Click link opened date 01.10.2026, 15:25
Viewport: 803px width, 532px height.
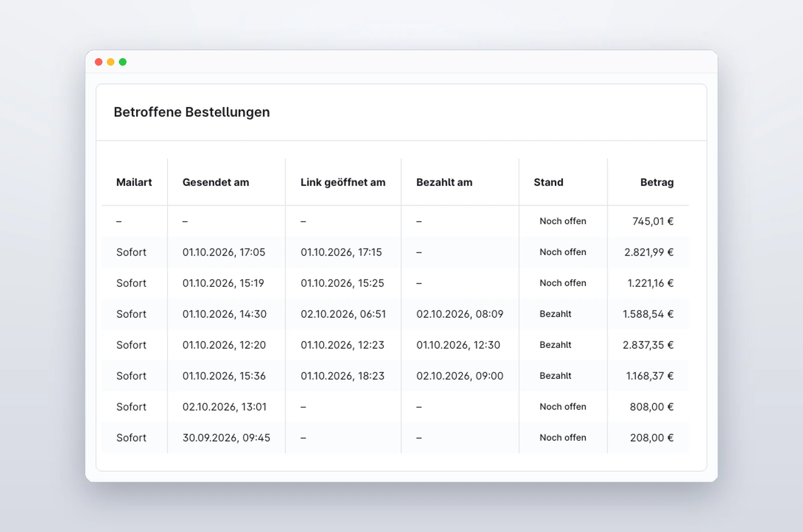pyautogui.click(x=342, y=283)
